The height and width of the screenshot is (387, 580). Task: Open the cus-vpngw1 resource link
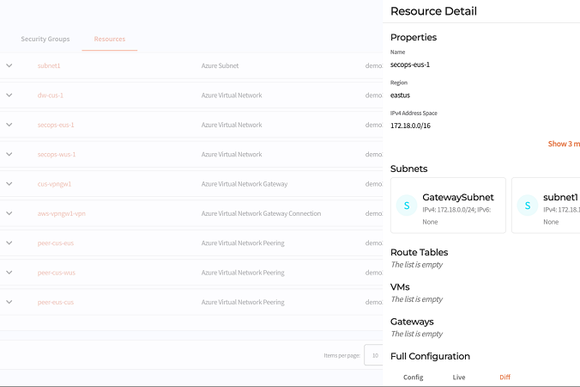tap(54, 184)
